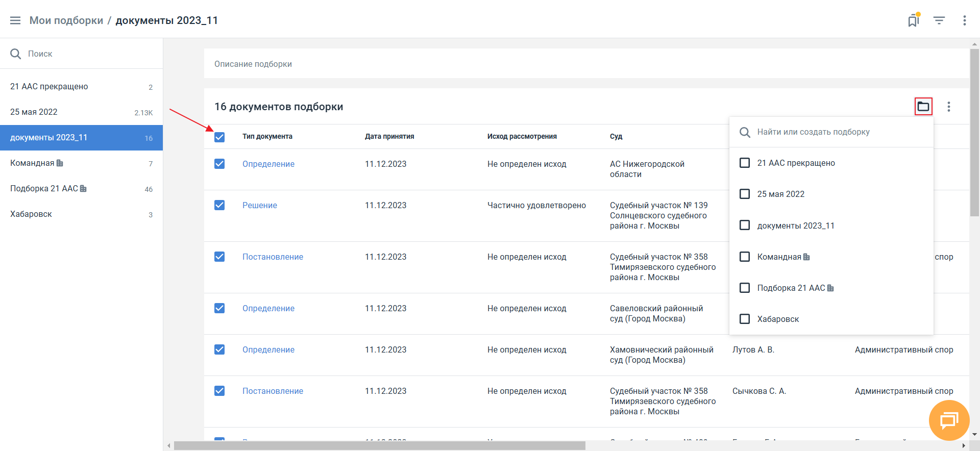This screenshot has height=451, width=980.
Task: Click the Лутов А. В. judge cell
Action: 753,349
